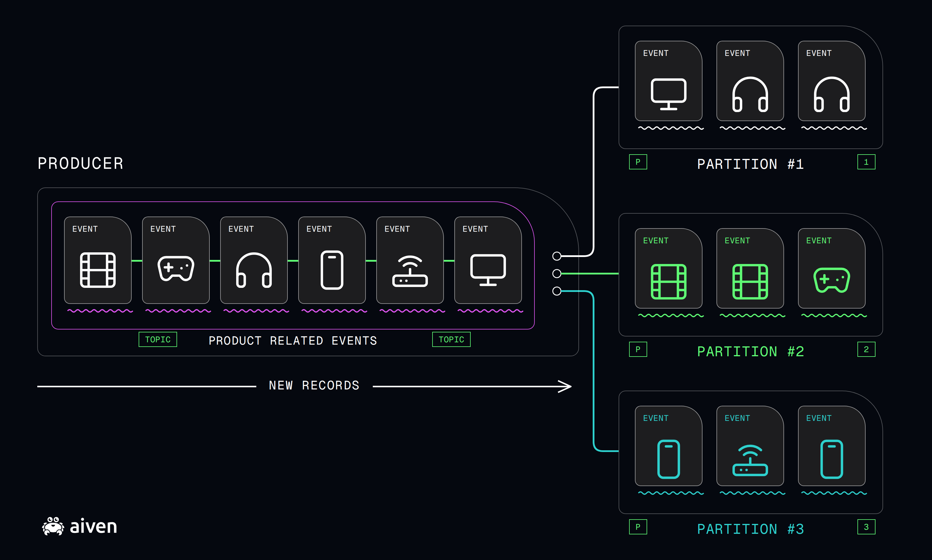Viewport: 932px width, 560px height.
Task: Click the teal PARTITION #3 title
Action: pos(751,529)
